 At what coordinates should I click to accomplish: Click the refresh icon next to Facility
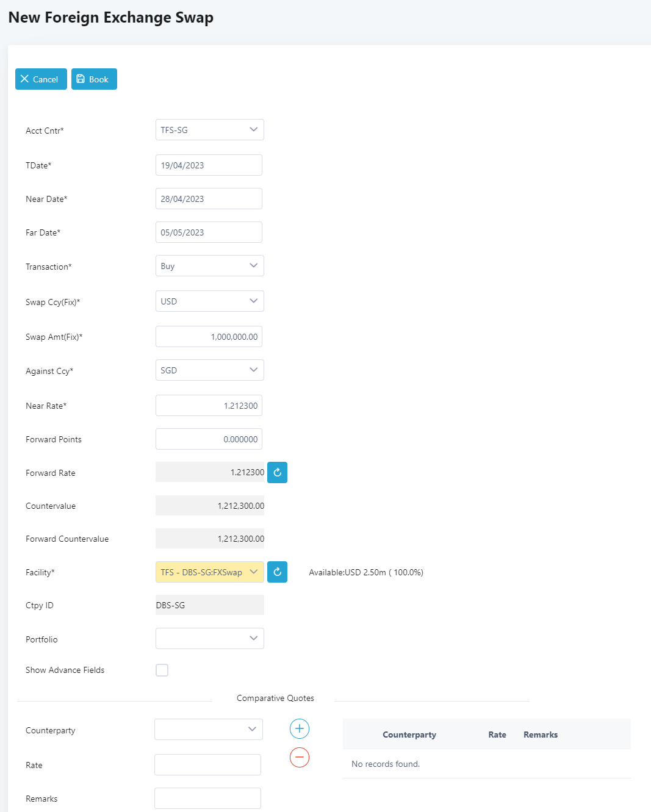(277, 572)
